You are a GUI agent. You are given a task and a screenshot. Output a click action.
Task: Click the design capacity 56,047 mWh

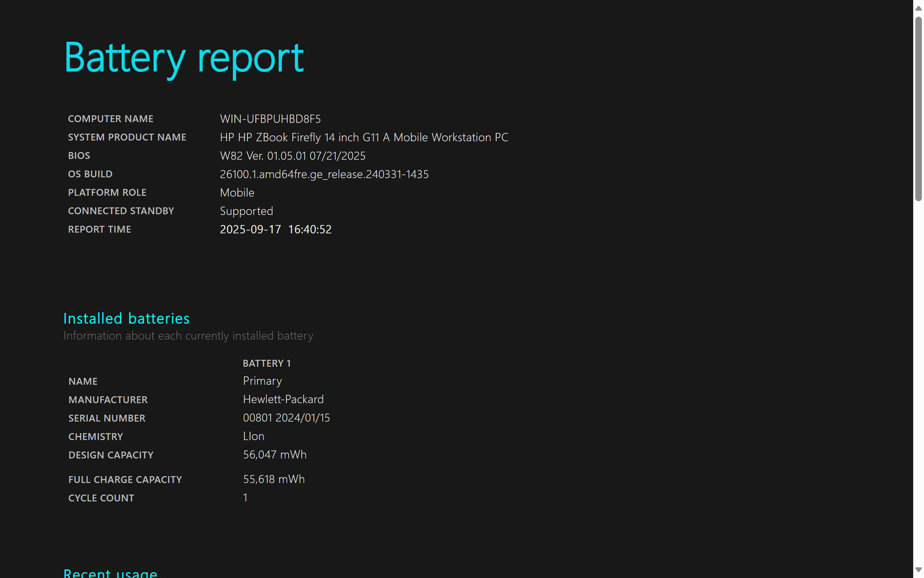(274, 455)
